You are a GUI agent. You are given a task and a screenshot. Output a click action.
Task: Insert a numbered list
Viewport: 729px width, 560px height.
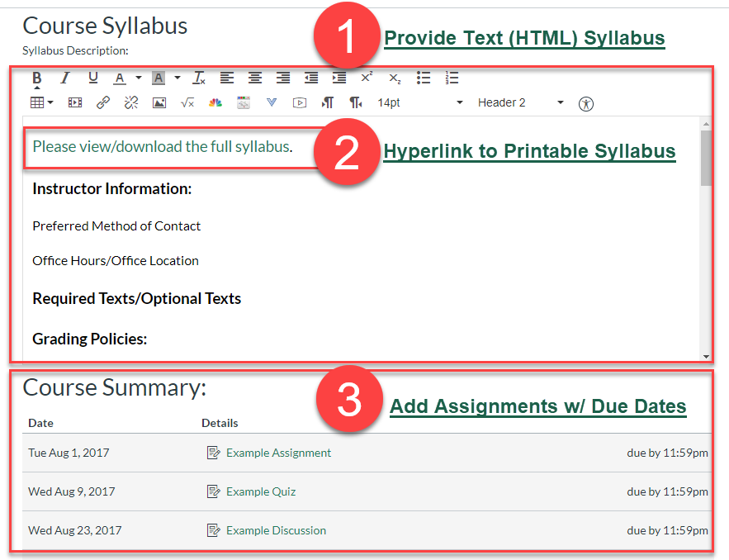coord(452,78)
